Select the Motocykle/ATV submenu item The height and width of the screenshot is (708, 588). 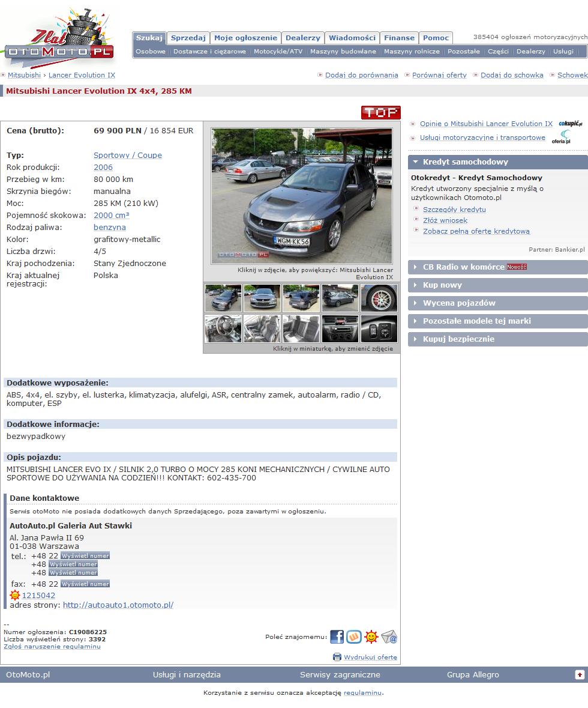pyautogui.click(x=278, y=52)
